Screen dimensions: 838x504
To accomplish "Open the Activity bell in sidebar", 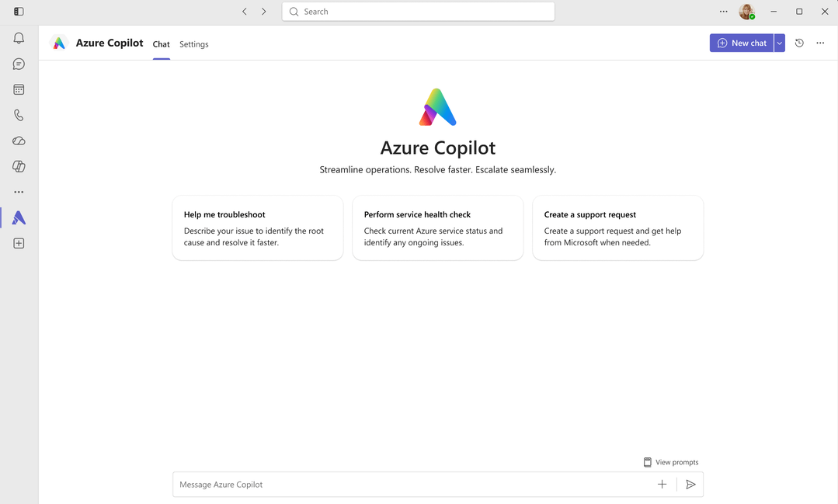I will (x=19, y=38).
